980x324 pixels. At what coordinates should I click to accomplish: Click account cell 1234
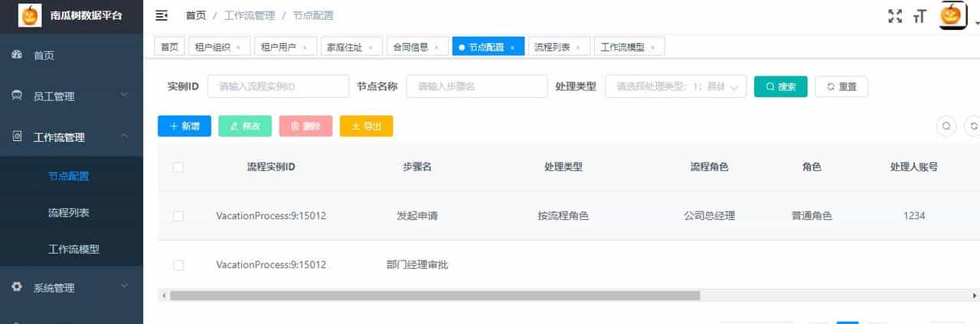pyautogui.click(x=914, y=216)
